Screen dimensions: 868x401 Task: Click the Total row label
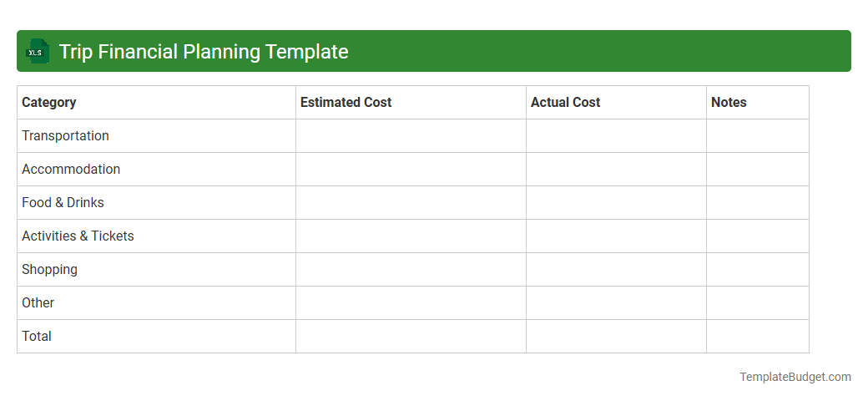(37, 336)
